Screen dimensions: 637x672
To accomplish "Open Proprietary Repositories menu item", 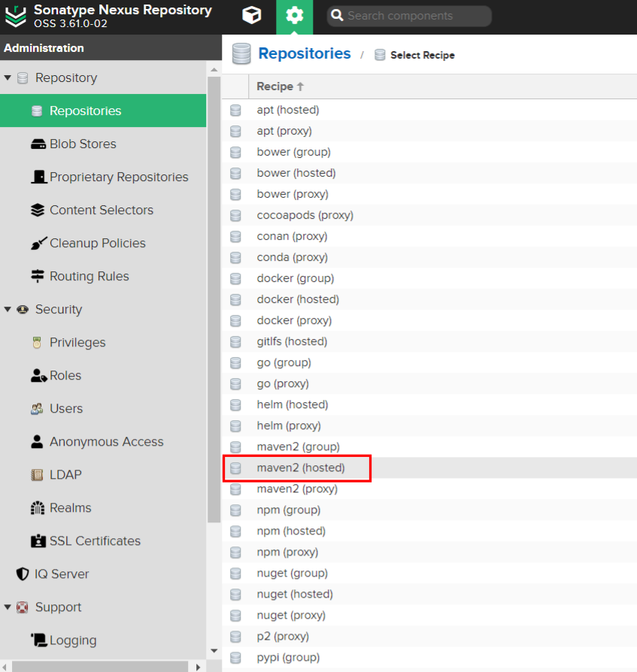I will [118, 177].
